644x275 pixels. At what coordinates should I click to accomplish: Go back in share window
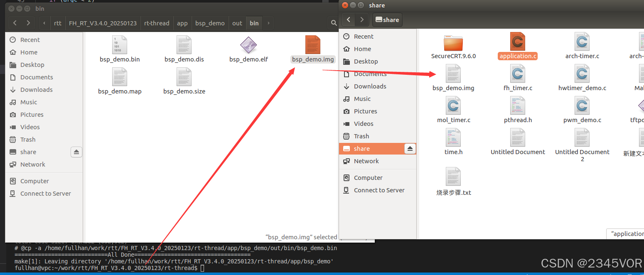[x=348, y=20]
